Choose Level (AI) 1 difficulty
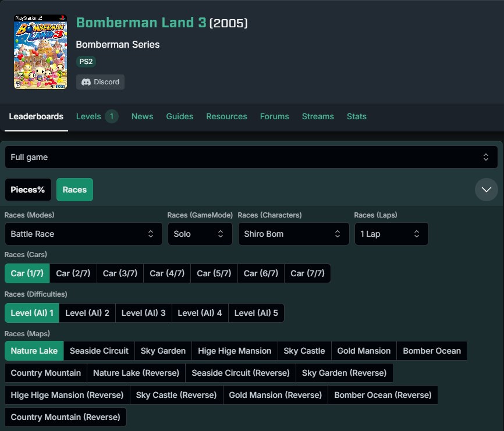This screenshot has height=431, width=504. [32, 313]
